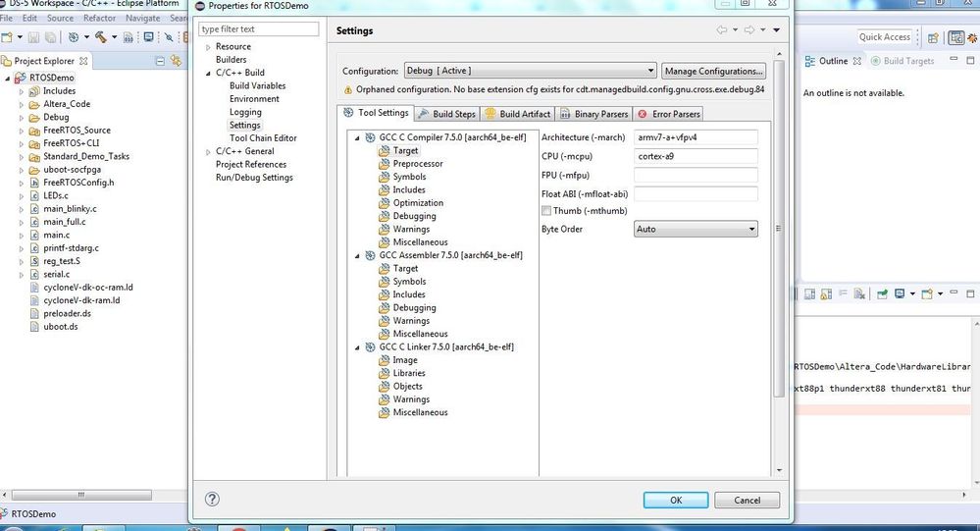The height and width of the screenshot is (531, 980).
Task: Switch to the Error Parsers tab
Action: (x=668, y=114)
